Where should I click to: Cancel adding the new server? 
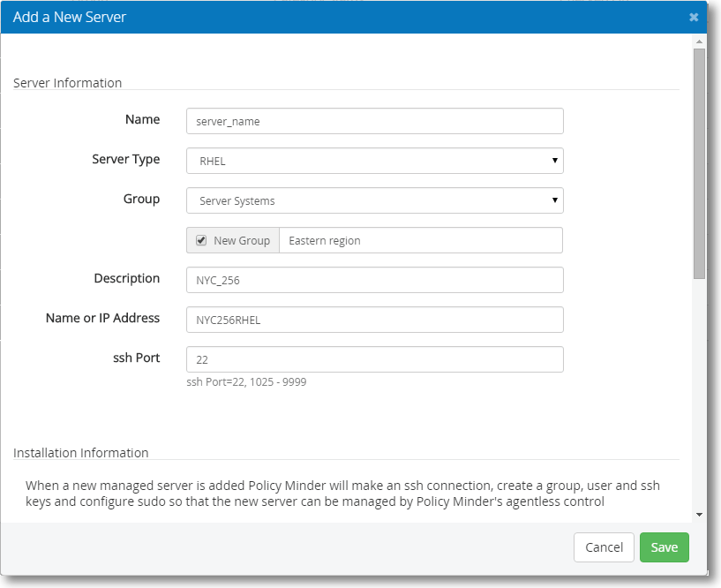(x=604, y=547)
